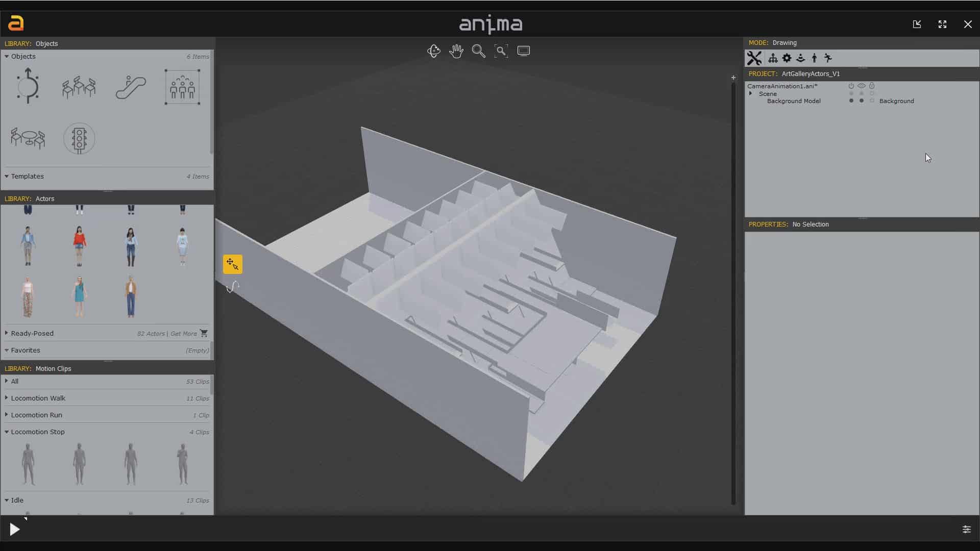Expand Locomotion Walk clips
This screenshot has height=551, width=980.
pos(7,398)
